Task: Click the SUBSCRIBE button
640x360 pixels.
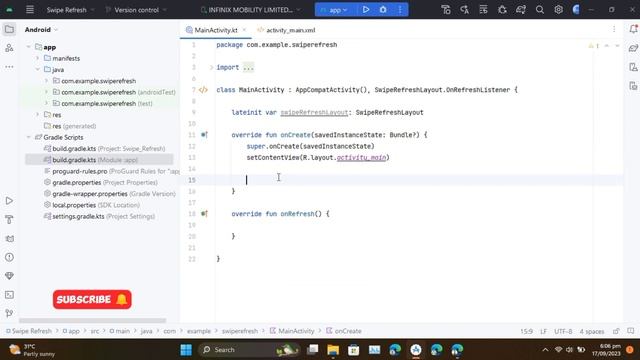Action: (x=92, y=299)
